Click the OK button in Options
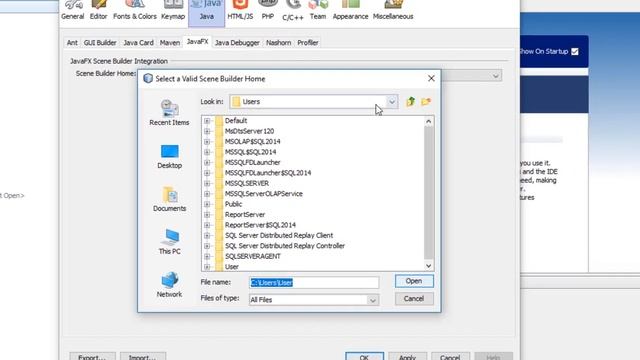Screen dimensions: 640x360 (x=364, y=357)
